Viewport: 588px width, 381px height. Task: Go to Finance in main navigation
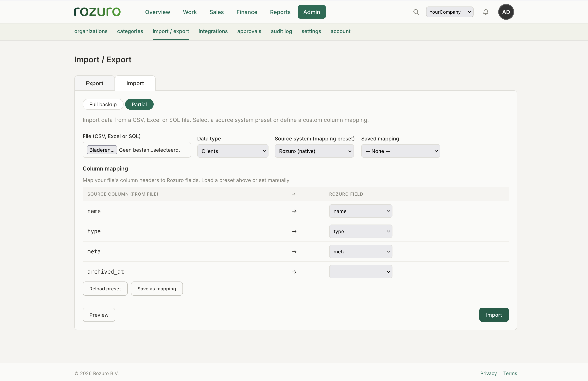point(247,12)
